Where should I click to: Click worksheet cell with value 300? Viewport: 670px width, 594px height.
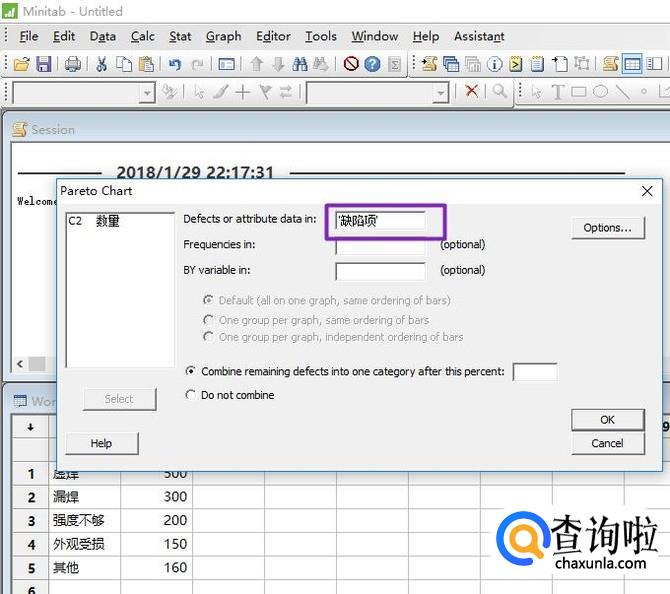pyautogui.click(x=156, y=497)
